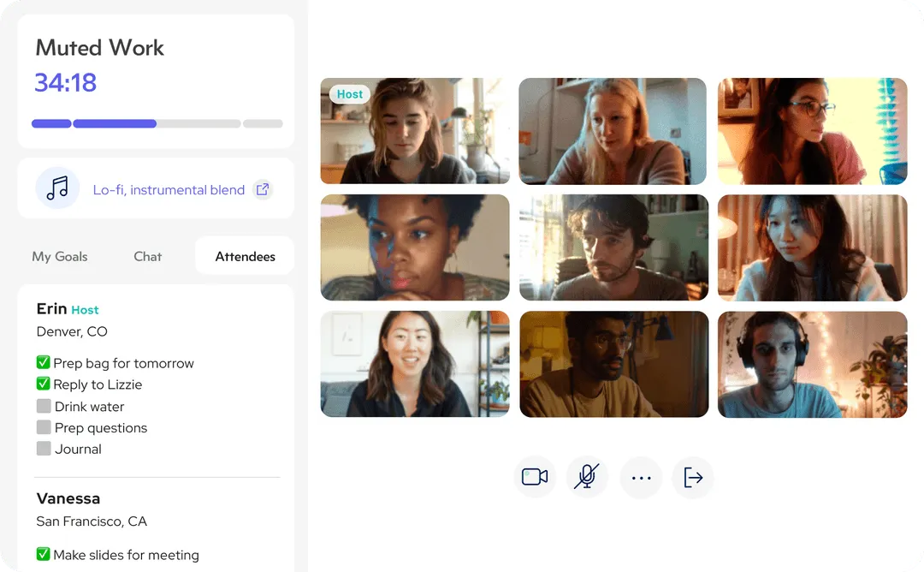Select the video tile with headphones
Viewport: 924px width, 572px height.
pyautogui.click(x=812, y=364)
